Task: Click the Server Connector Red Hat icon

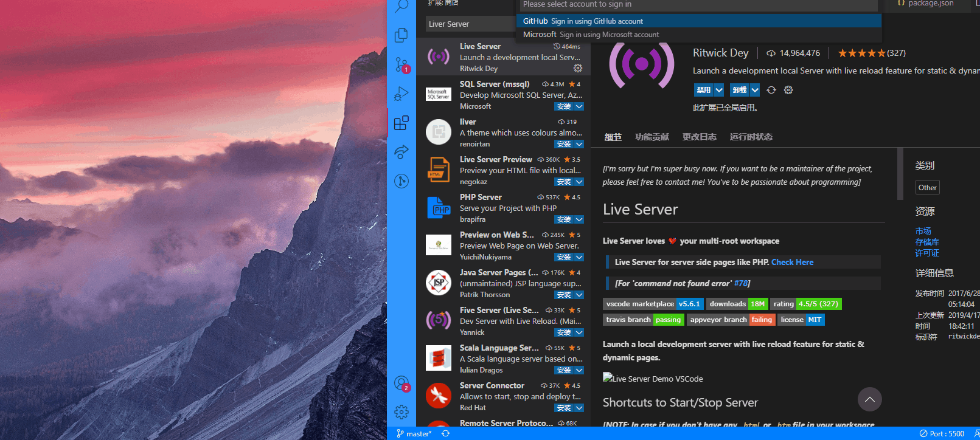Action: [x=438, y=396]
